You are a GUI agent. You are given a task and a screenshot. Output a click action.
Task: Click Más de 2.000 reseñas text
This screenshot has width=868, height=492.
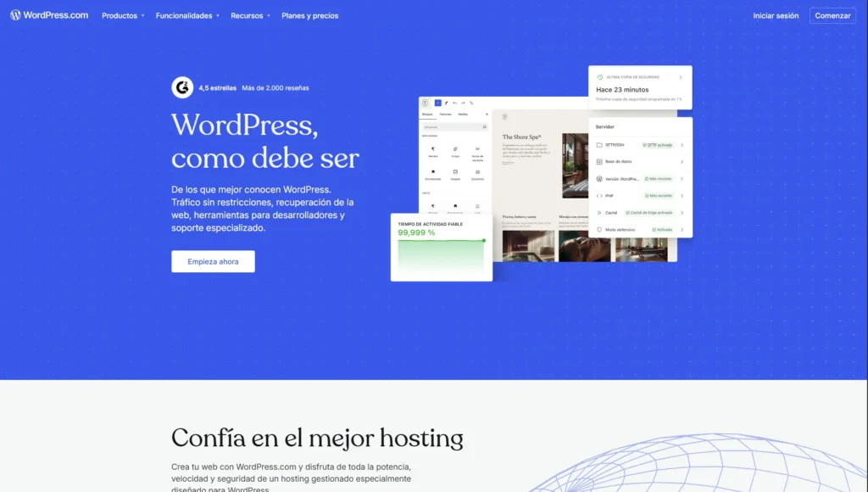(275, 88)
